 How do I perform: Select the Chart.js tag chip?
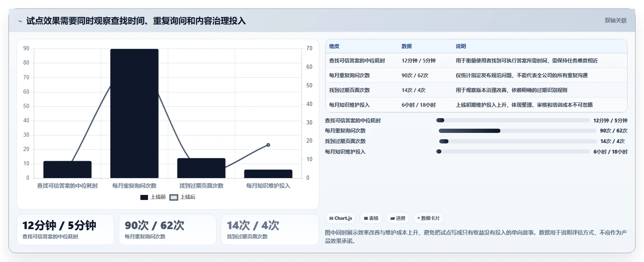[x=340, y=218]
